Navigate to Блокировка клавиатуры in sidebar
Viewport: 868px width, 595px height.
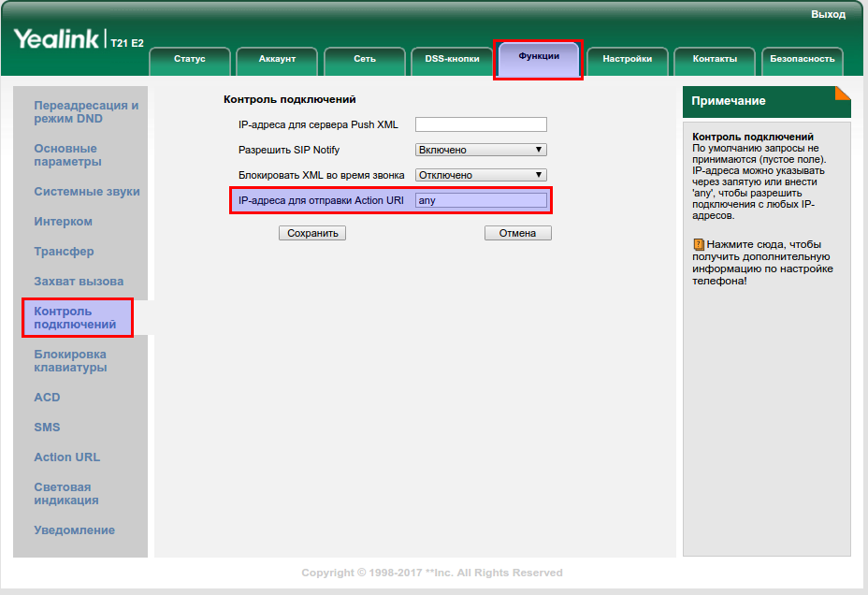coord(70,361)
